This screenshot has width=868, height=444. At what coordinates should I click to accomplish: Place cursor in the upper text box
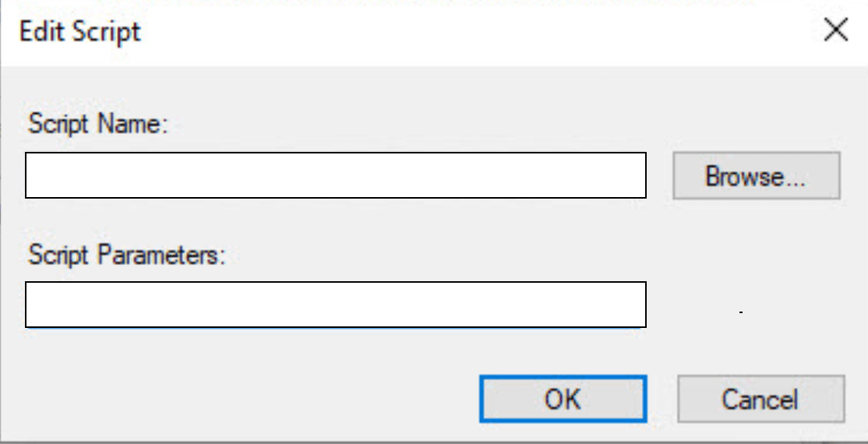click(336, 175)
